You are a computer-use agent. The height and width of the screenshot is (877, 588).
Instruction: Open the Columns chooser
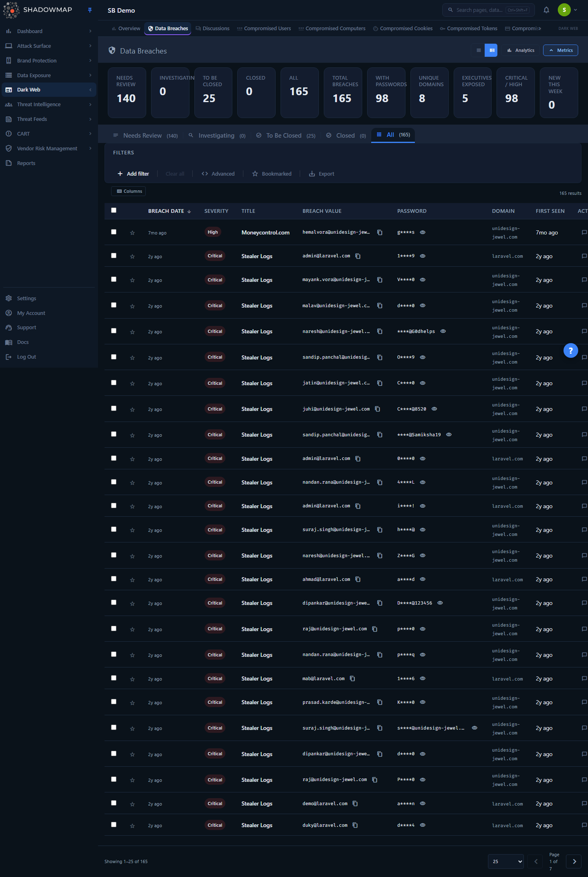(129, 191)
